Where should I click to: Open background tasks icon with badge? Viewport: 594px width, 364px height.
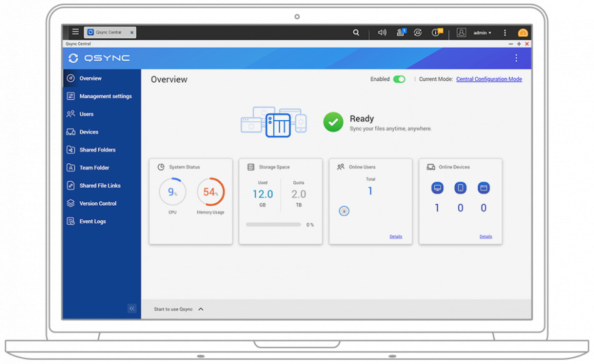(401, 33)
